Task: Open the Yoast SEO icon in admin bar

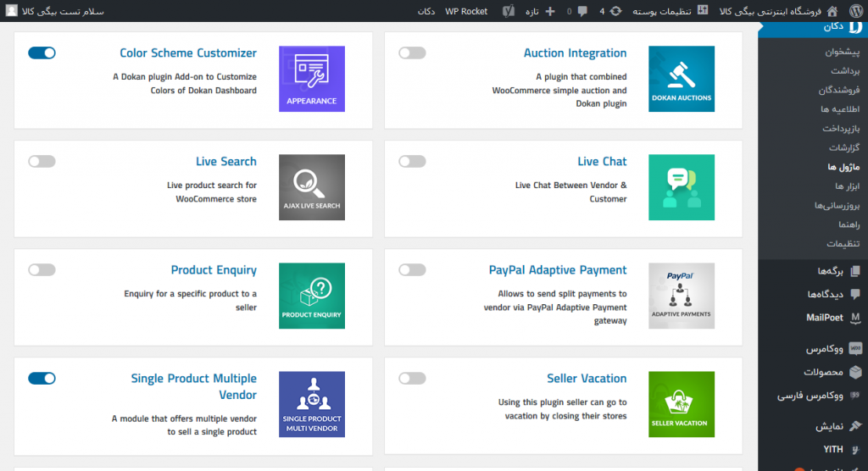Action: click(509, 11)
